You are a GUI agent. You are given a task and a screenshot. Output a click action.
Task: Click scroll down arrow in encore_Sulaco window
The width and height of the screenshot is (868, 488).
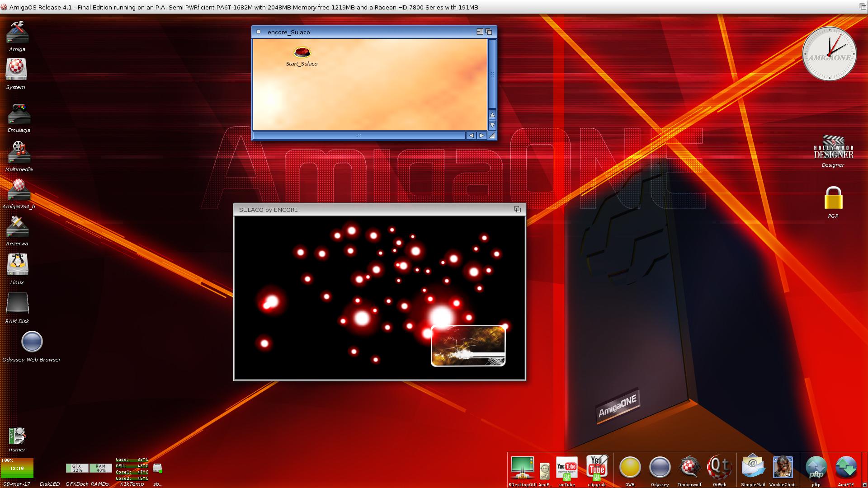point(492,125)
